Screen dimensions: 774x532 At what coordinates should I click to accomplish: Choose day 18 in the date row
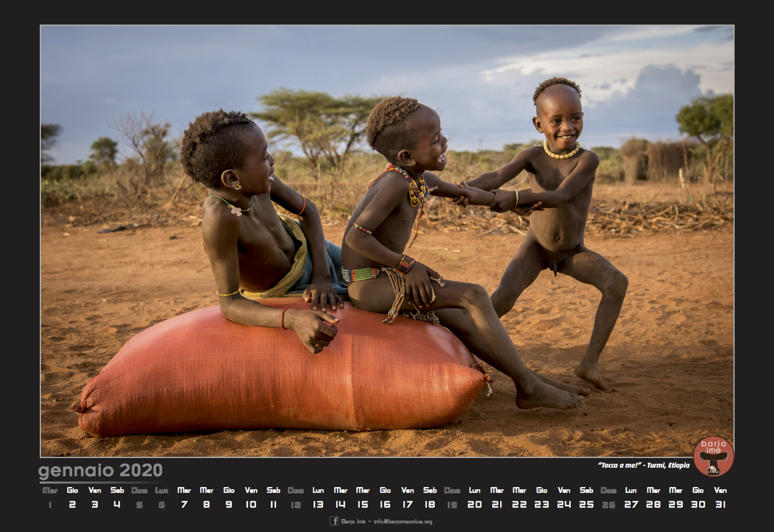[430, 504]
